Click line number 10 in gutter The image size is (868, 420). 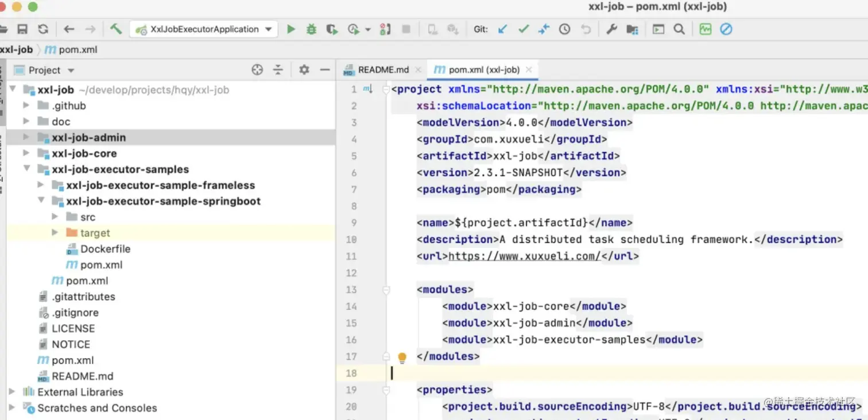351,240
